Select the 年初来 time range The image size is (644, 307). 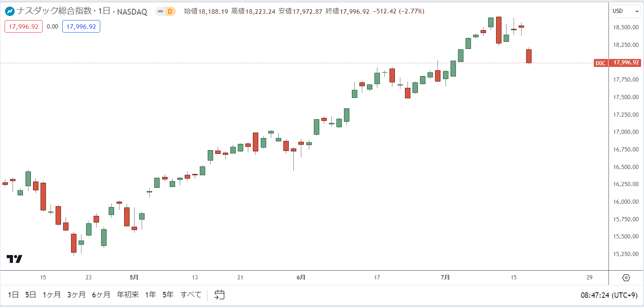[128, 294]
